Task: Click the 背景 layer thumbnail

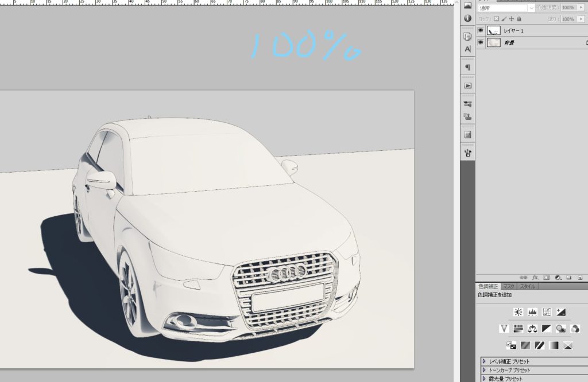Action: (493, 42)
